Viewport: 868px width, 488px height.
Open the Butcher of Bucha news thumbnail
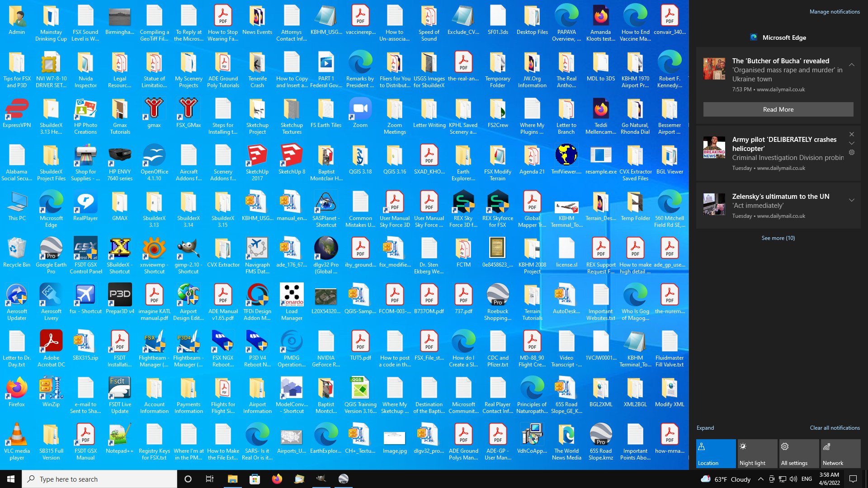[x=714, y=69]
